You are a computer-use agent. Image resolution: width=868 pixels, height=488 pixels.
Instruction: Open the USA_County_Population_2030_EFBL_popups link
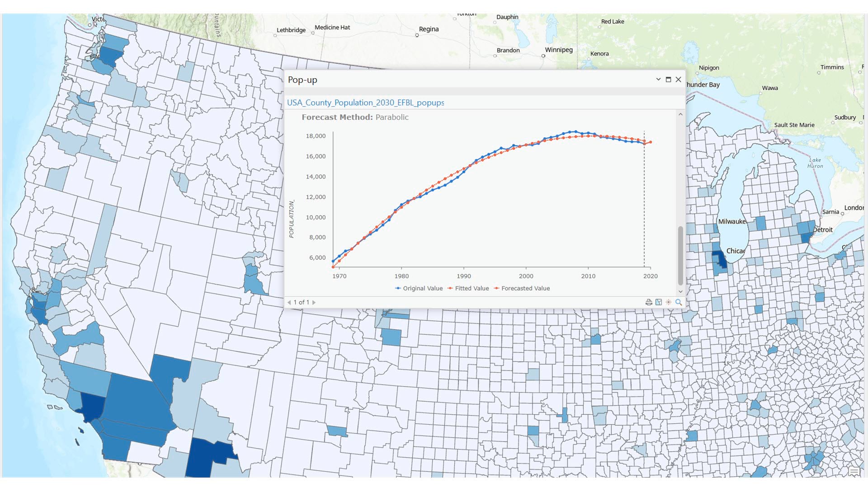pyautogui.click(x=365, y=103)
